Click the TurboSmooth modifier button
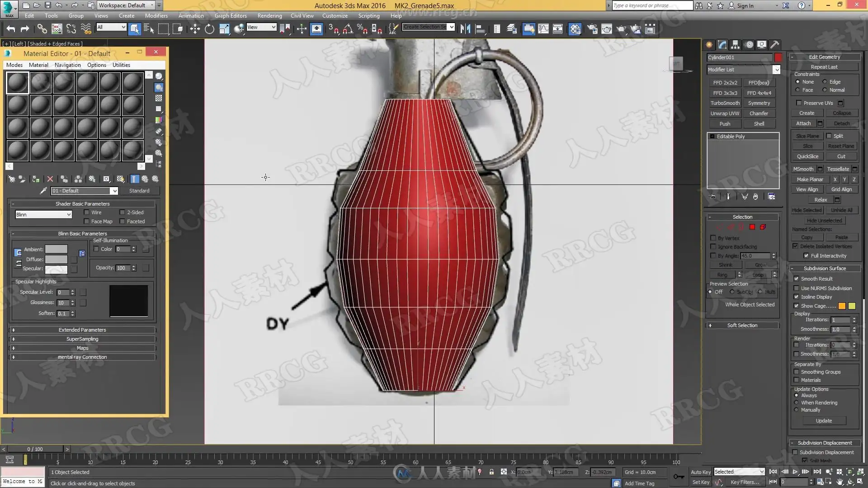This screenshot has height=488, width=868. pos(725,103)
